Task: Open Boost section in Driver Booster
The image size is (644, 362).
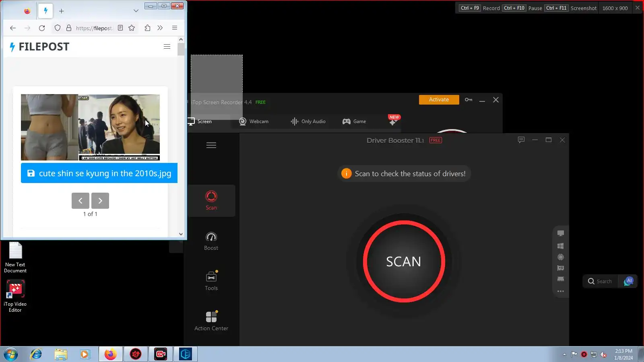Action: pyautogui.click(x=211, y=241)
